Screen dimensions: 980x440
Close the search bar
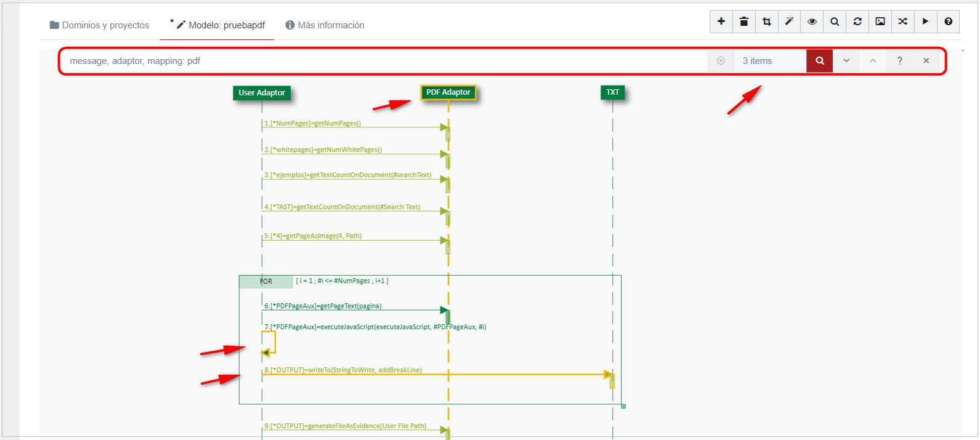pyautogui.click(x=926, y=61)
